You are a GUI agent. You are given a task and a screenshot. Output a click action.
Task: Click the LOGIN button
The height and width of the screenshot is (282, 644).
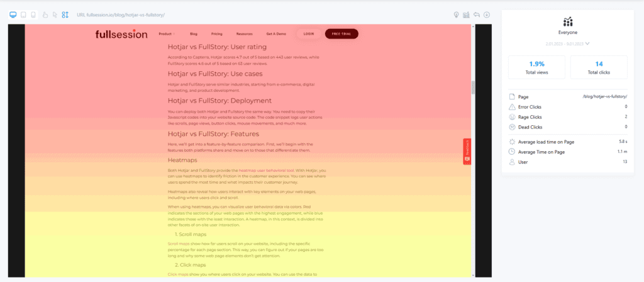[309, 33]
